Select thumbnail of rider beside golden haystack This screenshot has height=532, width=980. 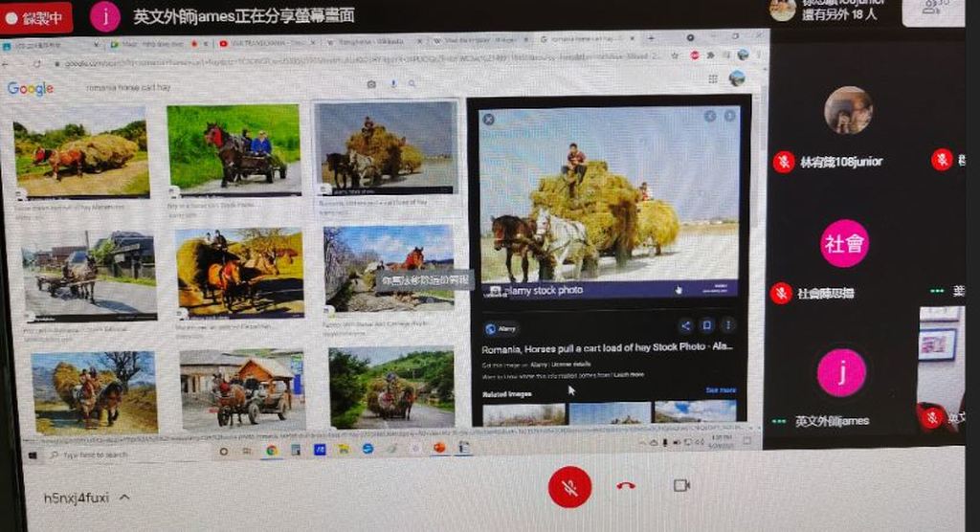[240, 273]
